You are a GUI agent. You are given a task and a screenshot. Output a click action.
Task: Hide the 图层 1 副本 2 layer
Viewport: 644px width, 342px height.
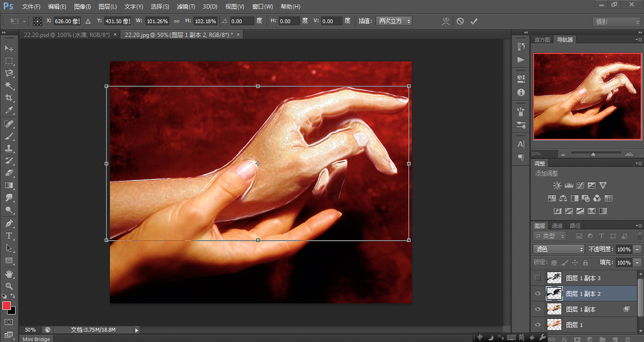(538, 294)
